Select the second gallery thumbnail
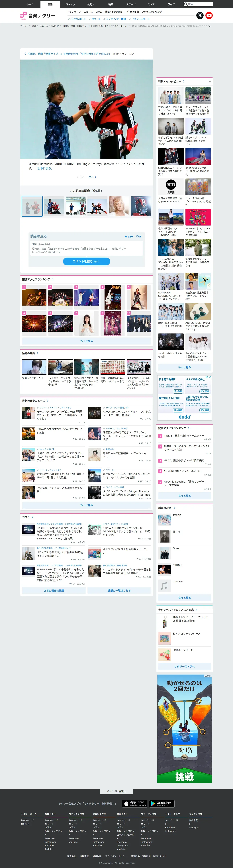The width and height of the screenshot is (233, 868). tap(54, 206)
